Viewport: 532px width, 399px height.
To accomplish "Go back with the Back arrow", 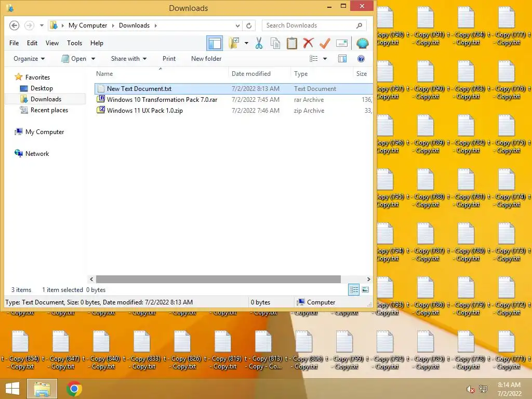I will (x=14, y=25).
